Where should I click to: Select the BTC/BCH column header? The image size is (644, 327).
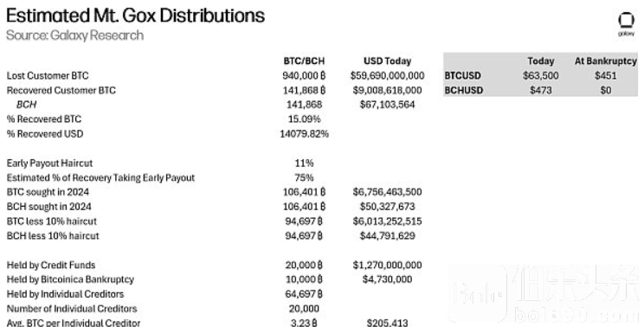[x=304, y=61]
